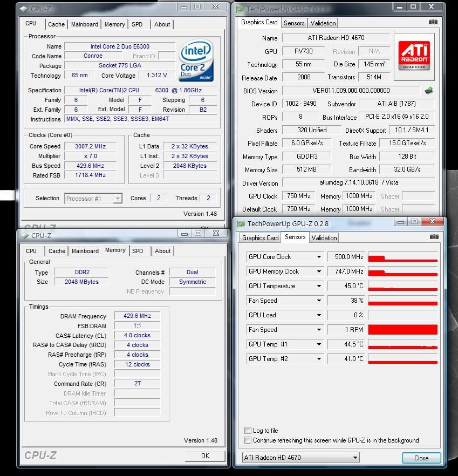This screenshot has height=476, width=458.
Task: Toggle Continue refreshing in background checkbox
Action: click(x=248, y=440)
